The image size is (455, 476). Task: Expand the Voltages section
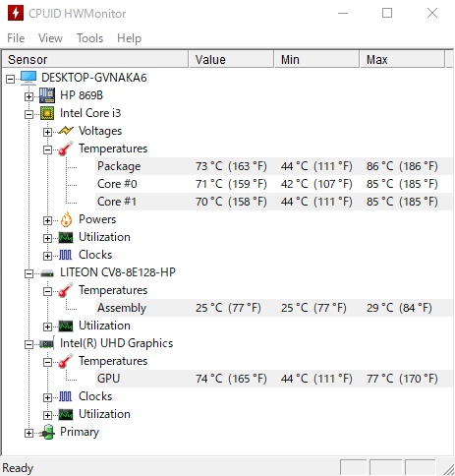(47, 132)
